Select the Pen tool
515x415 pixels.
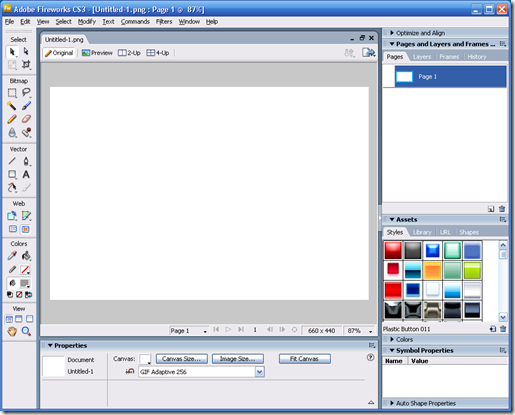pyautogui.click(x=26, y=161)
